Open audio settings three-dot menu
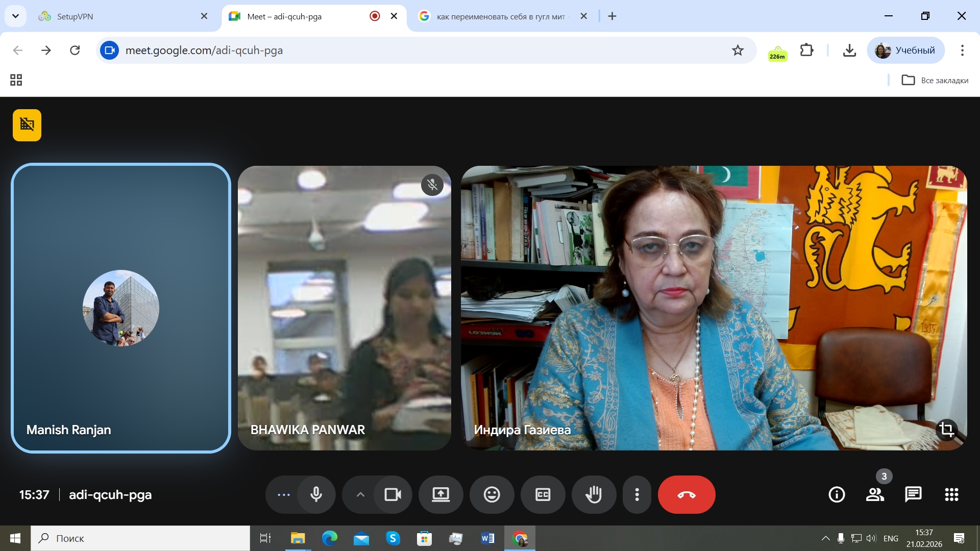 [283, 494]
